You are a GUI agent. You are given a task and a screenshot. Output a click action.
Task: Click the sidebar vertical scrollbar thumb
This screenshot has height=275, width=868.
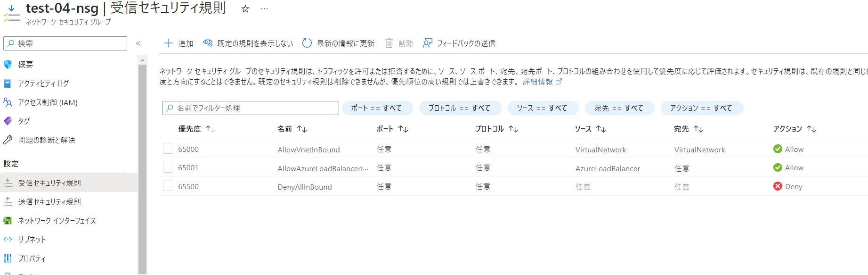point(142,168)
